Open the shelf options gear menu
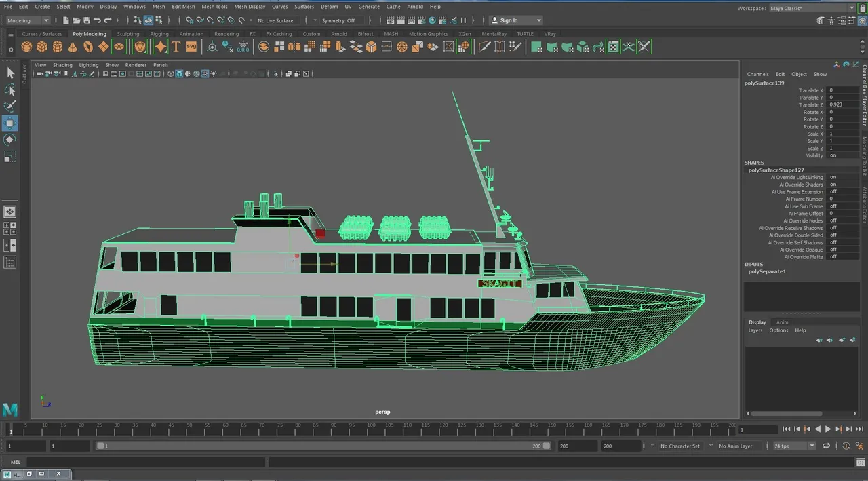 coord(10,50)
